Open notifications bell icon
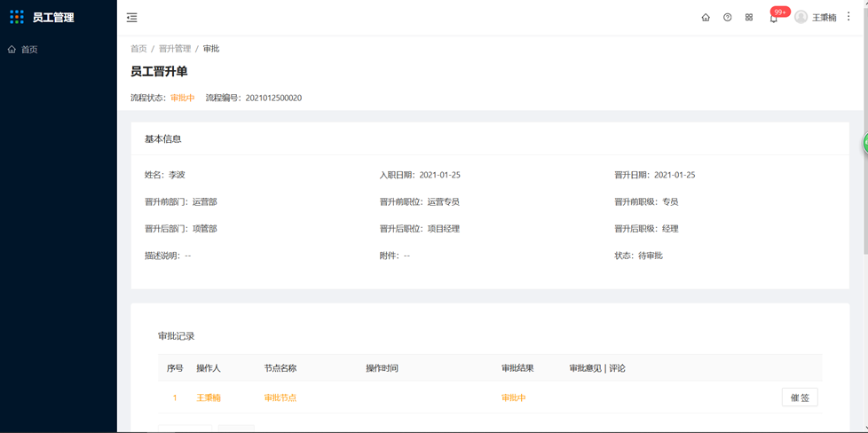Image resolution: width=868 pixels, height=433 pixels. pos(773,19)
